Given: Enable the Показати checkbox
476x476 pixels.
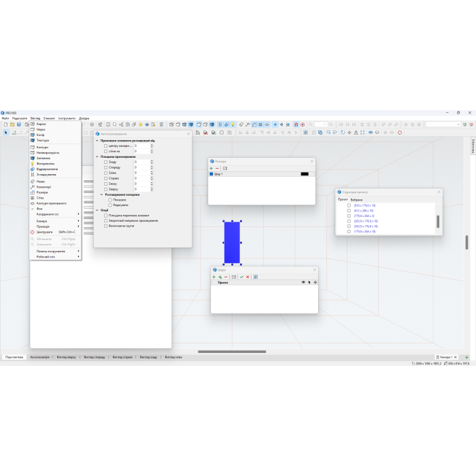Looking at the screenshot, I should [x=110, y=200].
